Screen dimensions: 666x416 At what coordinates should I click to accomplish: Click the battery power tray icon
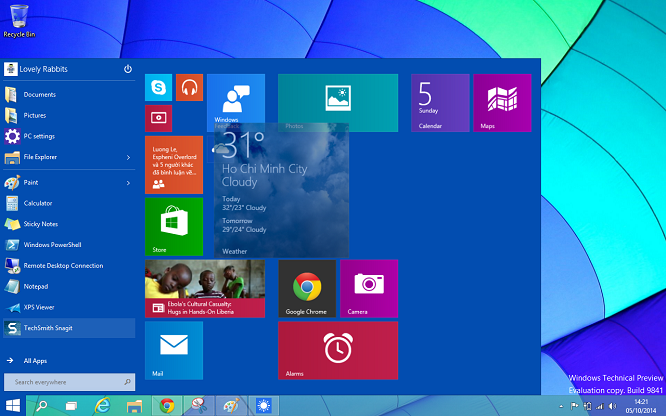coord(587,406)
